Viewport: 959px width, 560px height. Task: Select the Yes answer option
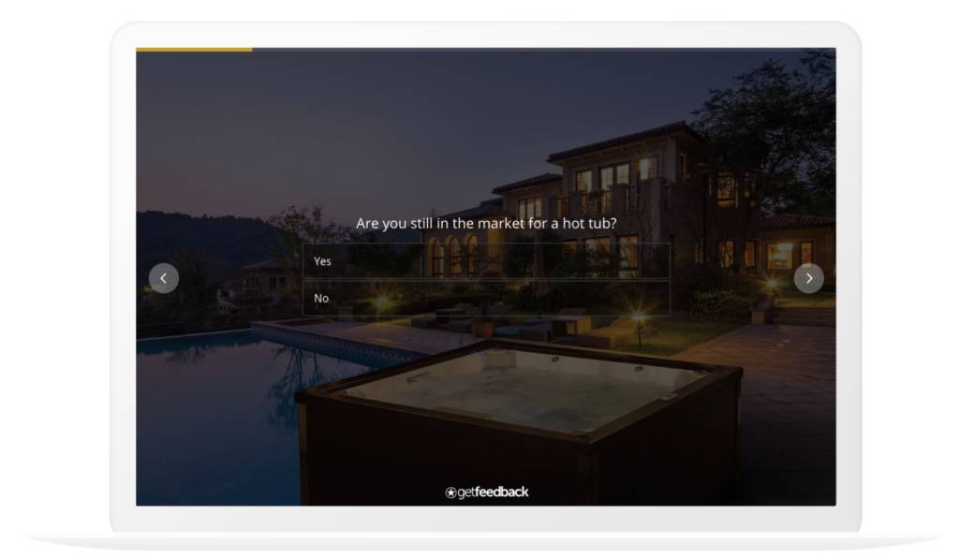pyautogui.click(x=486, y=261)
